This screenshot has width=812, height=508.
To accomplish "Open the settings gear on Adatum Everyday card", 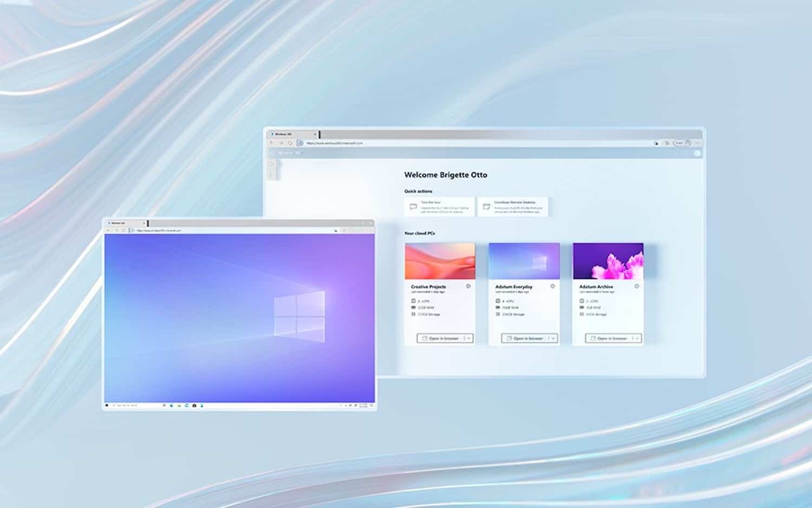I will [552, 286].
